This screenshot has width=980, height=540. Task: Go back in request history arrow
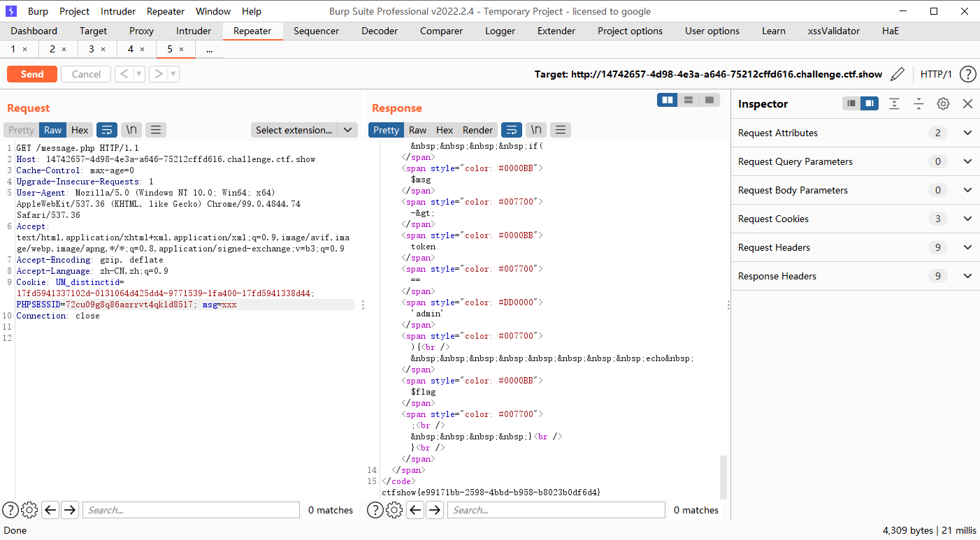click(123, 74)
